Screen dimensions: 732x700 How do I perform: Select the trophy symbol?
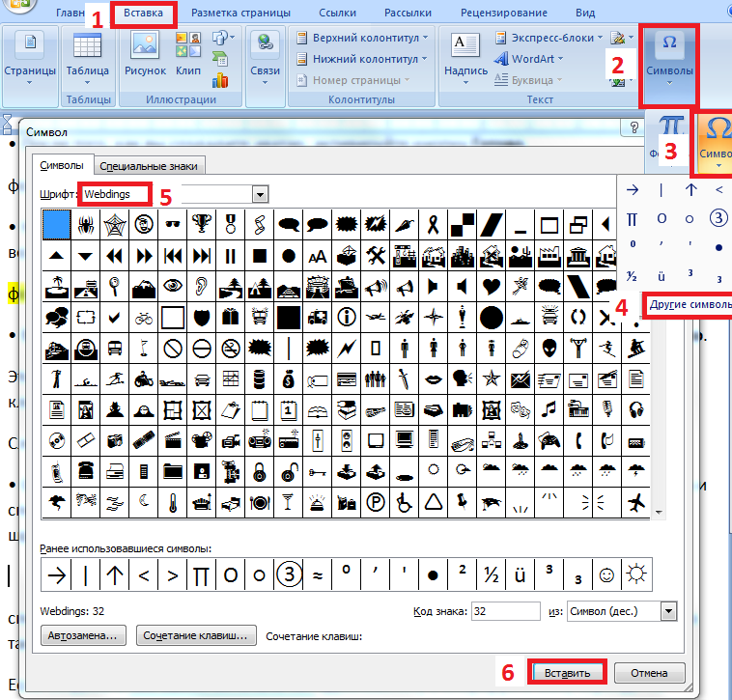pyautogui.click(x=202, y=225)
